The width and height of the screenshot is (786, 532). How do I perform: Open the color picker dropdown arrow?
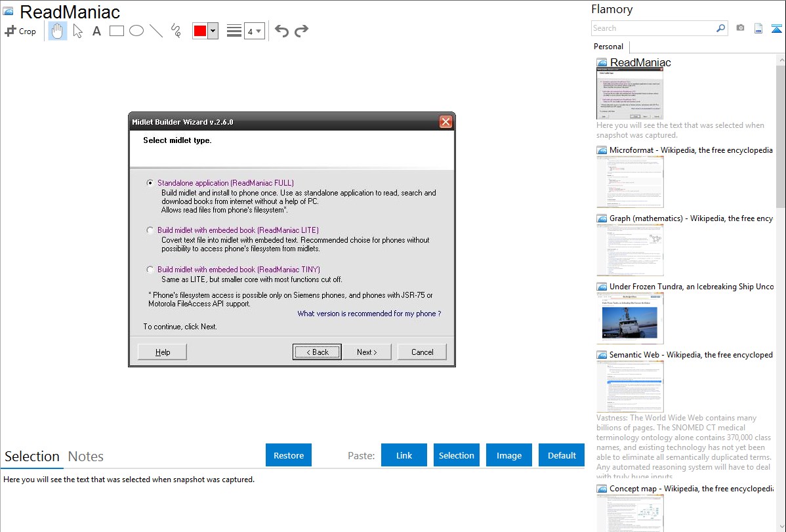213,31
